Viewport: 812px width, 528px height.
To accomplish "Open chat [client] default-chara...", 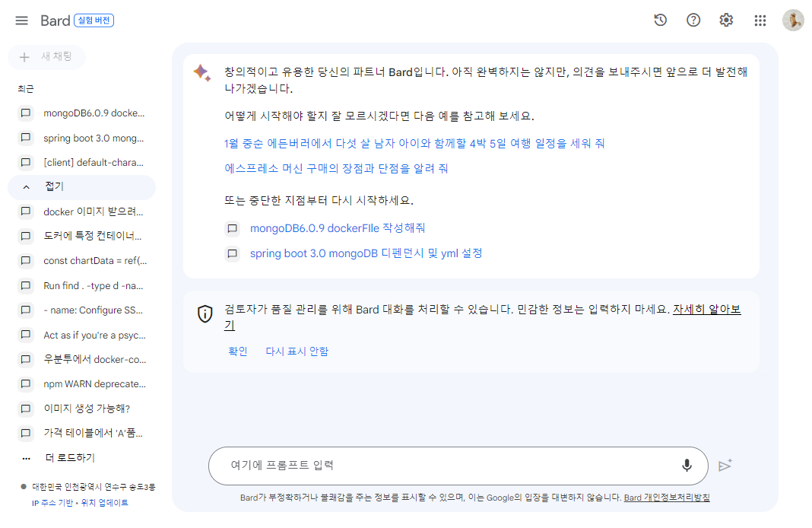I will [82, 162].
